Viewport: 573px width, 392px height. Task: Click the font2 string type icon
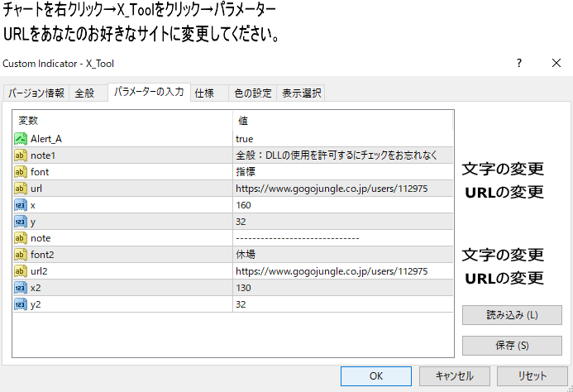pyautogui.click(x=21, y=255)
